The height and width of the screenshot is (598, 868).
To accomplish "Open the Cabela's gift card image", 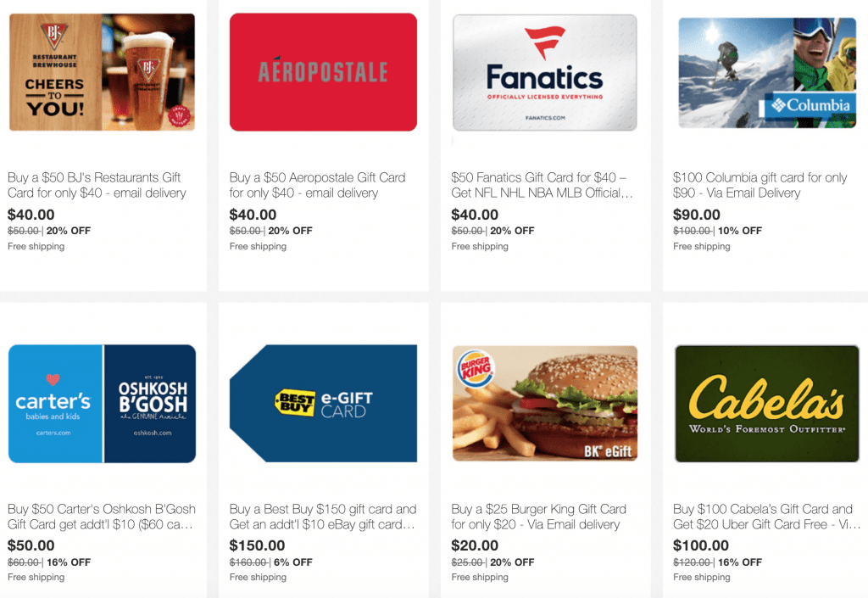I will [x=767, y=404].
